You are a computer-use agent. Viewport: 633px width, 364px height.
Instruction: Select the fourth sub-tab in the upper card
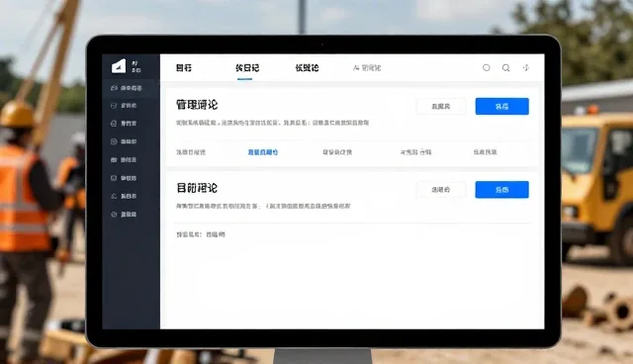415,152
